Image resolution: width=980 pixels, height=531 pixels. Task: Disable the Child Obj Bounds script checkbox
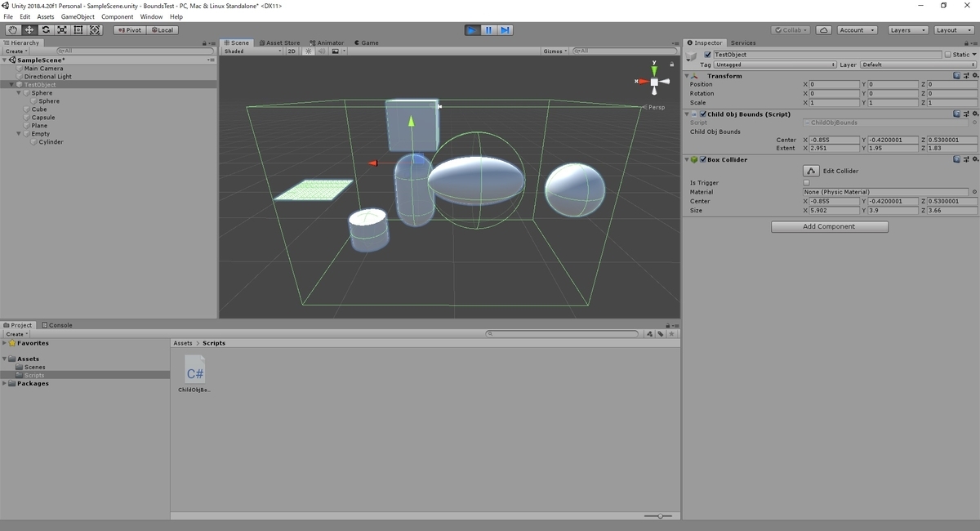[x=703, y=114]
